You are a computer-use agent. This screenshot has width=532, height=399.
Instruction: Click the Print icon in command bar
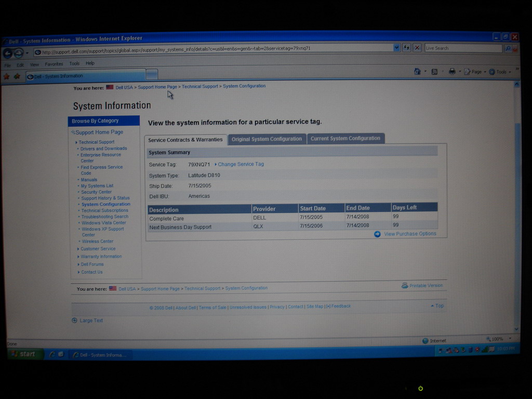452,71
